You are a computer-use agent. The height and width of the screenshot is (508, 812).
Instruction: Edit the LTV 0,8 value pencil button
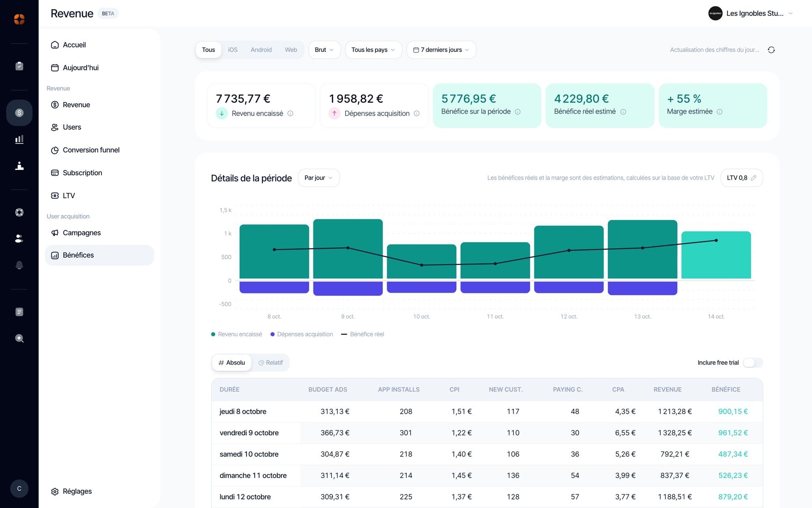(742, 178)
